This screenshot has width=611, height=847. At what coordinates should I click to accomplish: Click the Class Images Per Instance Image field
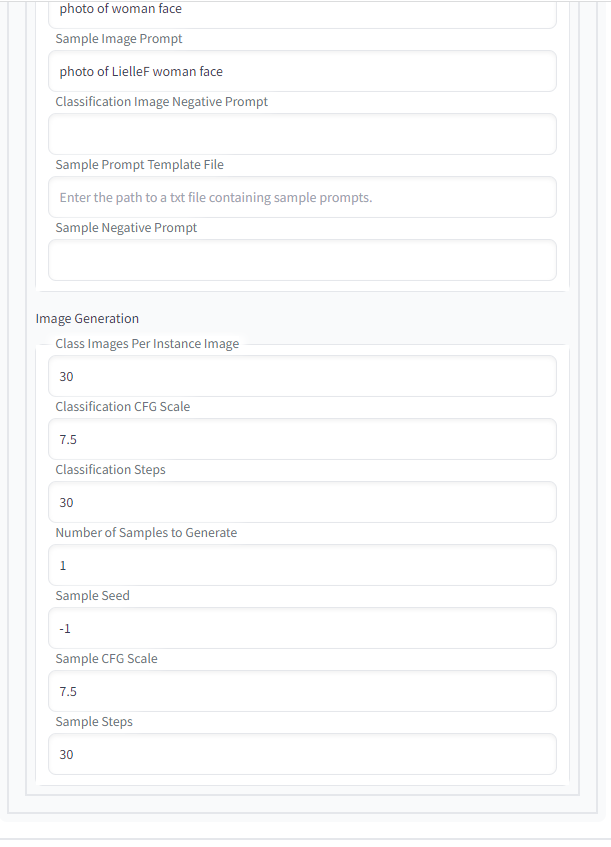tap(300, 376)
